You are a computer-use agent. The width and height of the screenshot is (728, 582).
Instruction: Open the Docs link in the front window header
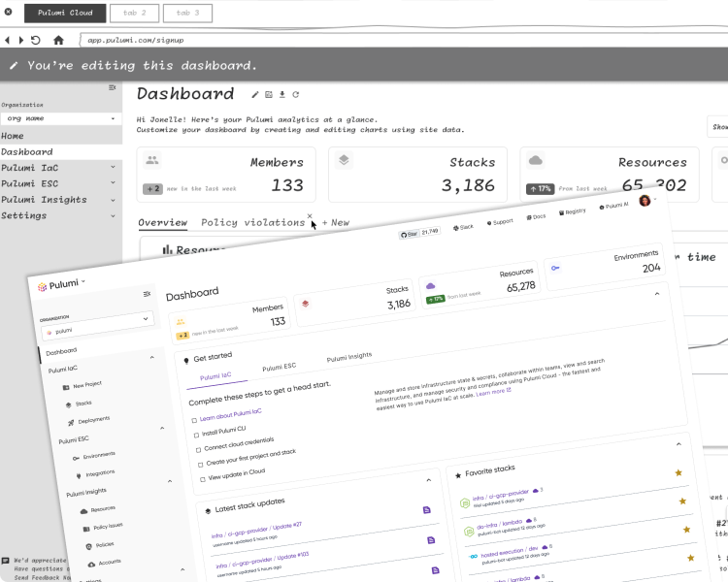pos(536,217)
